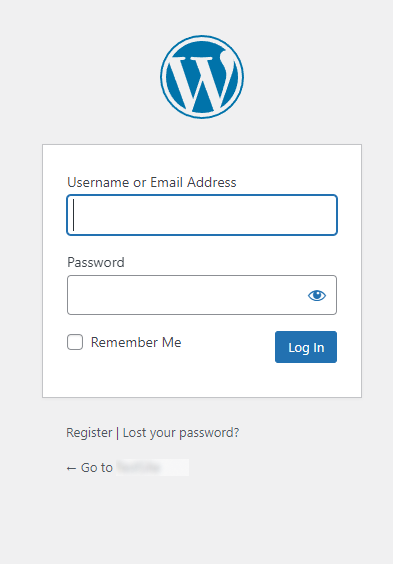Click the separator between Register and Lost password

pyautogui.click(x=118, y=432)
